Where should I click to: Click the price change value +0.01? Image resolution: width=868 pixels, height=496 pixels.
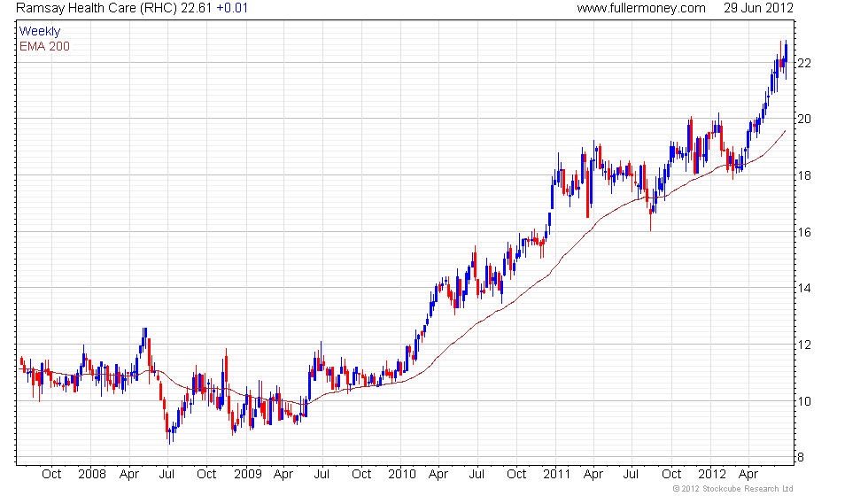[232, 8]
